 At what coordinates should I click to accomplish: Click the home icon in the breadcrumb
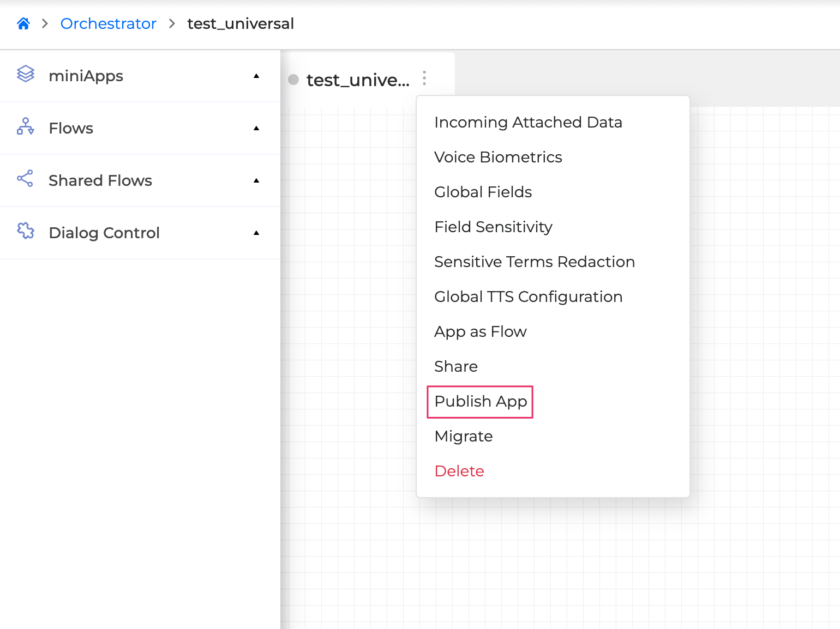click(23, 23)
